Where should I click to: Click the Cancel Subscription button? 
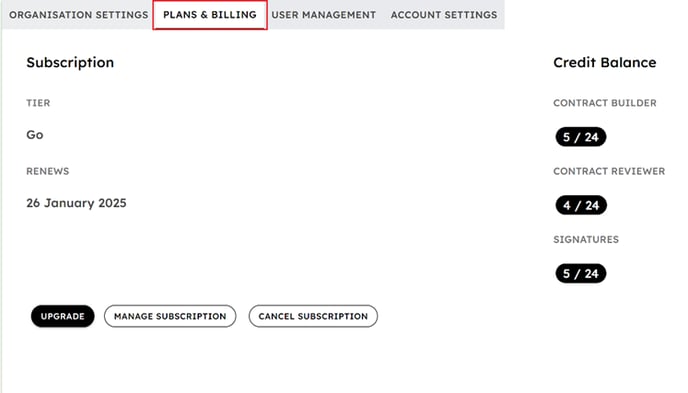pos(313,316)
